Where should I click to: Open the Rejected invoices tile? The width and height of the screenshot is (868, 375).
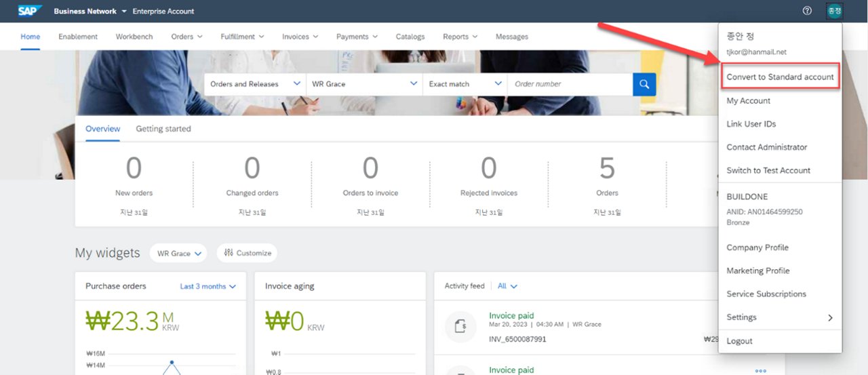tap(489, 185)
